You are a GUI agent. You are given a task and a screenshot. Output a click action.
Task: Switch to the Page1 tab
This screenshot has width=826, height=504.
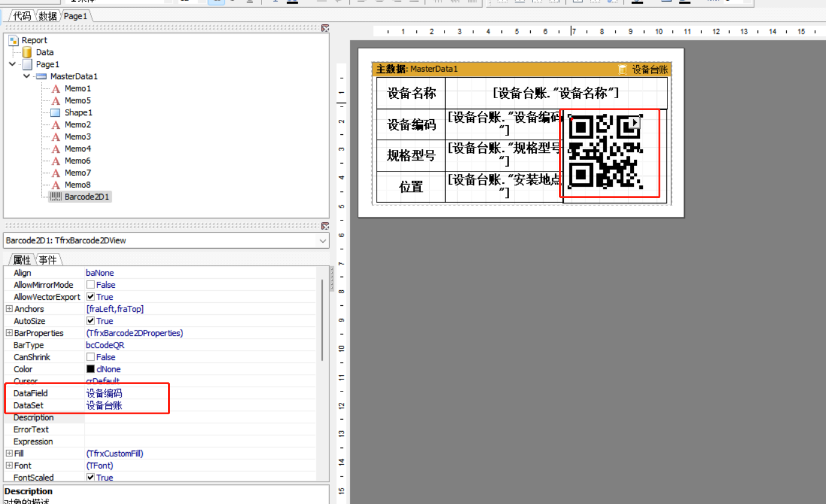pos(76,16)
